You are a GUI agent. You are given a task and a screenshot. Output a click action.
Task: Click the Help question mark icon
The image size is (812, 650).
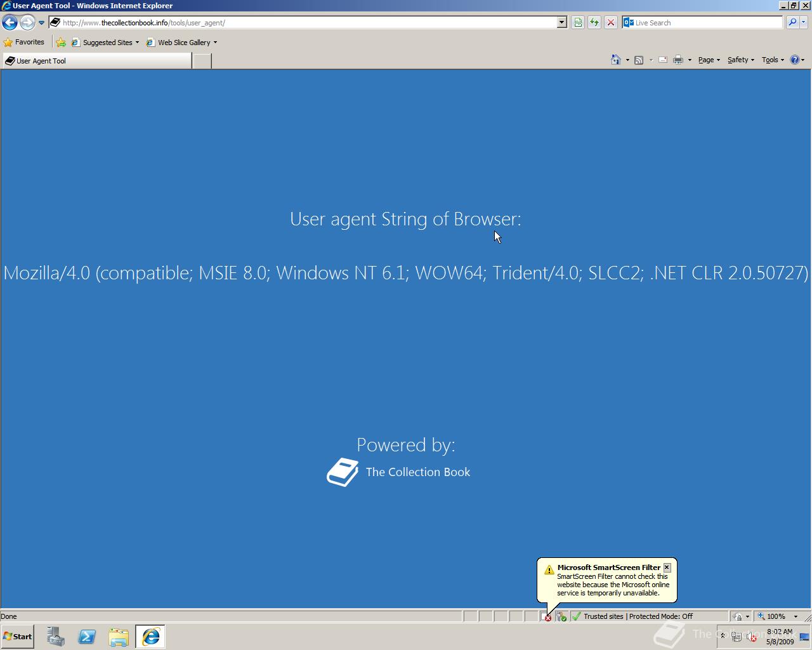tap(794, 60)
